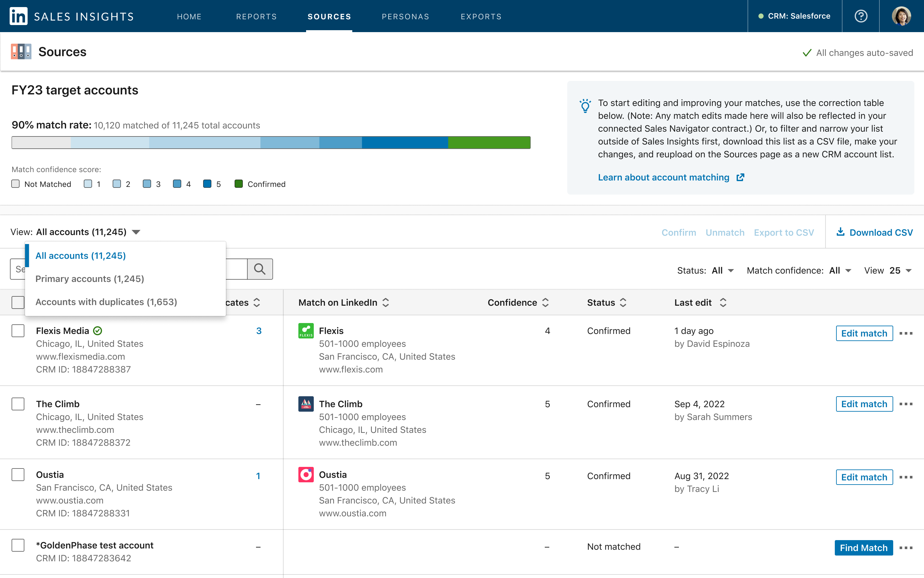Click the confidence score 1 legend swatch
The height and width of the screenshot is (578, 924).
[88, 184]
